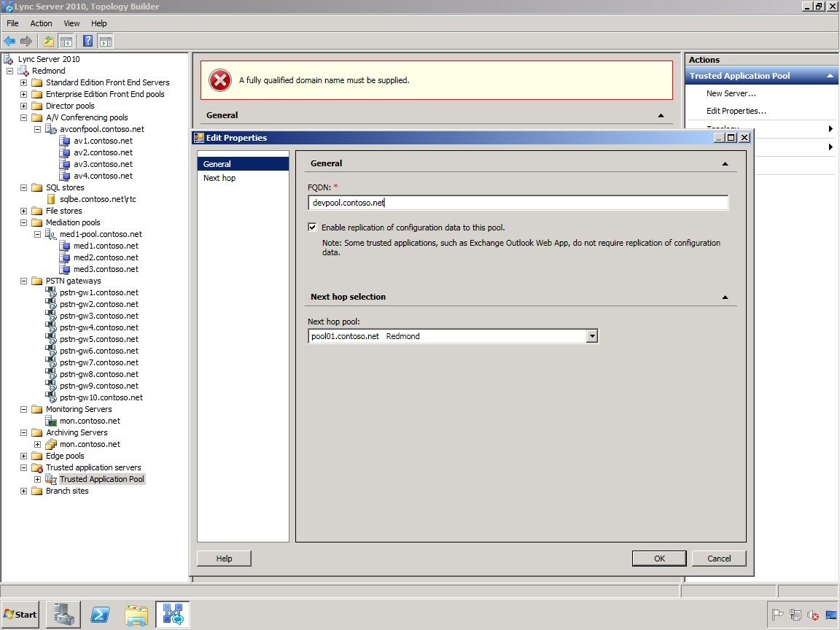The image size is (840, 630).
Task: Click Edit Properties... in Actions pane
Action: 736,111
